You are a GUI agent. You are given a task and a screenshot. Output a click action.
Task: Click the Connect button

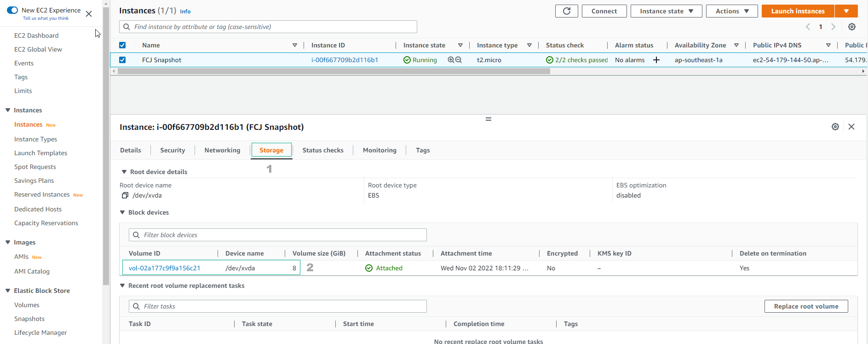click(x=604, y=11)
